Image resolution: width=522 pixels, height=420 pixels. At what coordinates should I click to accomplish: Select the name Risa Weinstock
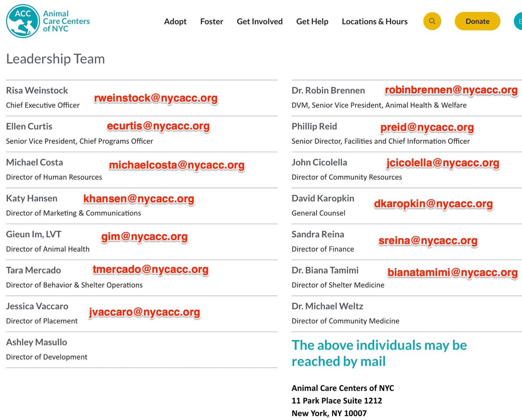[x=37, y=90]
